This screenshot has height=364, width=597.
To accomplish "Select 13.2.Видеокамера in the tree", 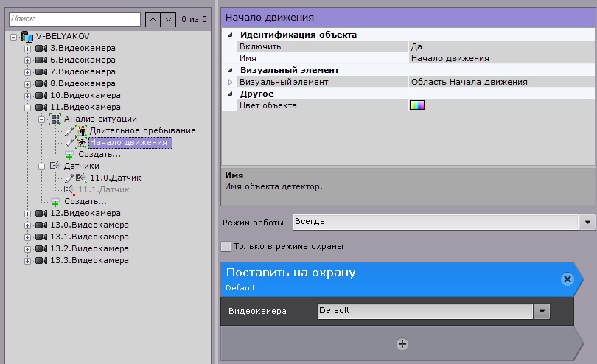I will pyautogui.click(x=88, y=249).
